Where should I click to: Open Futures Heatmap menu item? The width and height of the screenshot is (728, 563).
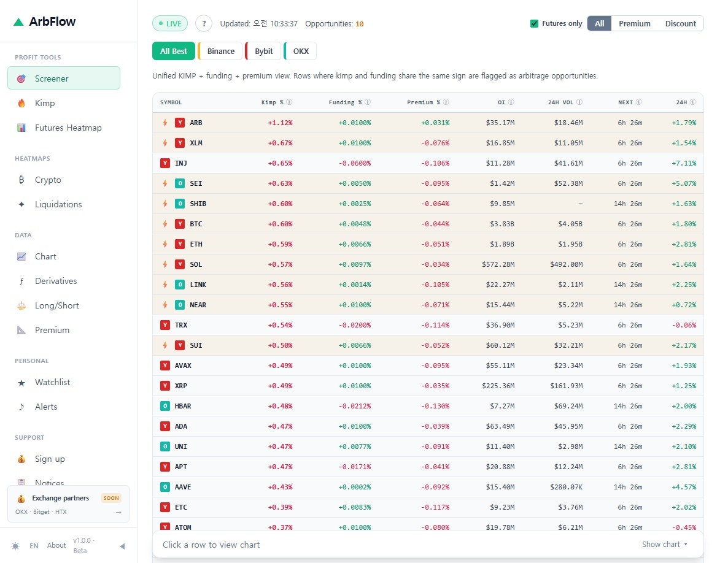pyautogui.click(x=64, y=128)
